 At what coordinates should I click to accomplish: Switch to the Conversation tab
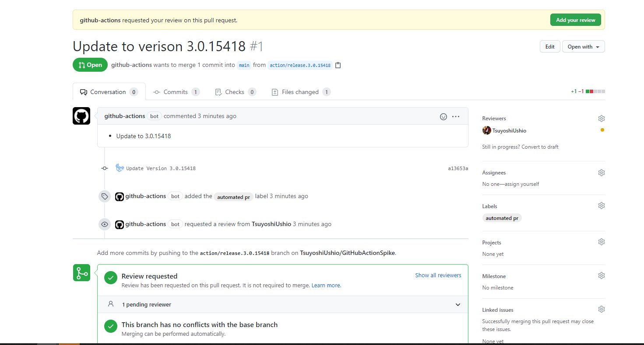109,92
